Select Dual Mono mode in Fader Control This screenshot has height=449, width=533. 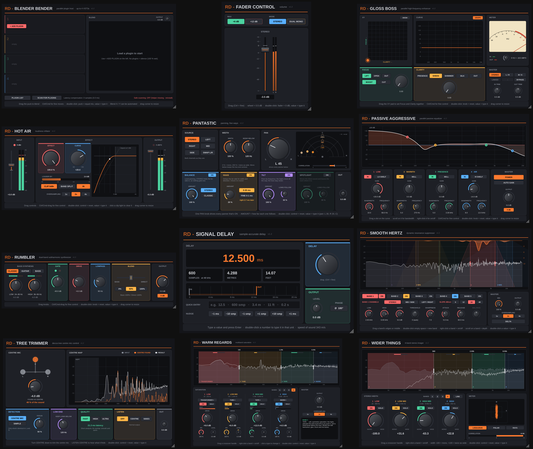click(296, 21)
